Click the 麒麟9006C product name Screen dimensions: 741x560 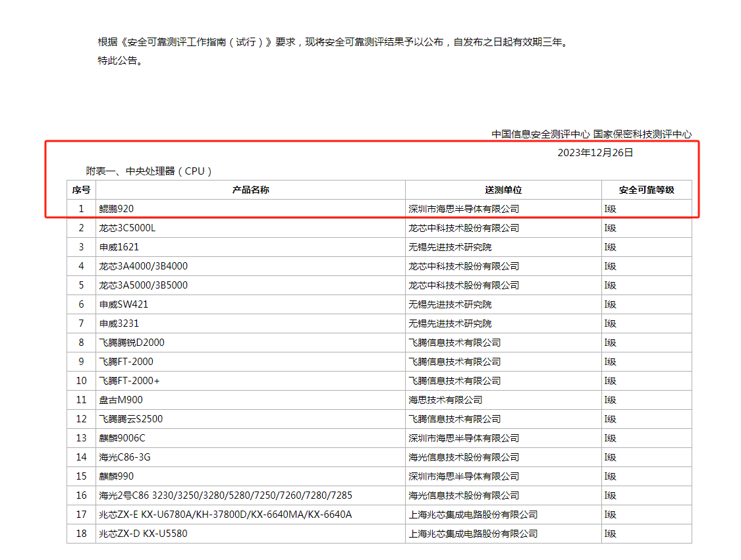point(123,438)
